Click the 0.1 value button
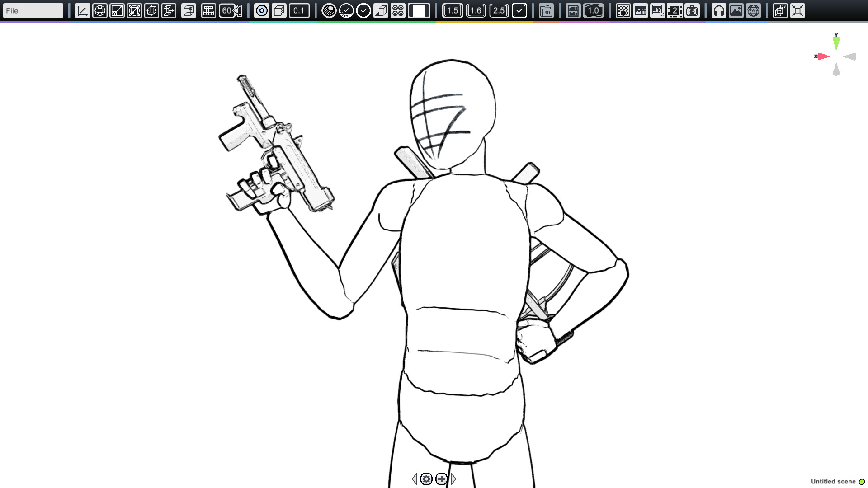Screen dimensions: 868x488 [299, 10]
